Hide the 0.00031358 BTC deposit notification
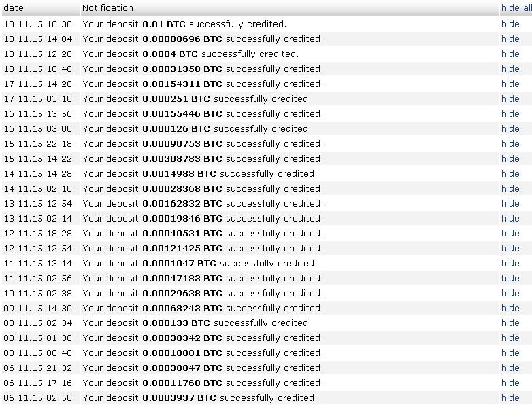 [x=510, y=69]
